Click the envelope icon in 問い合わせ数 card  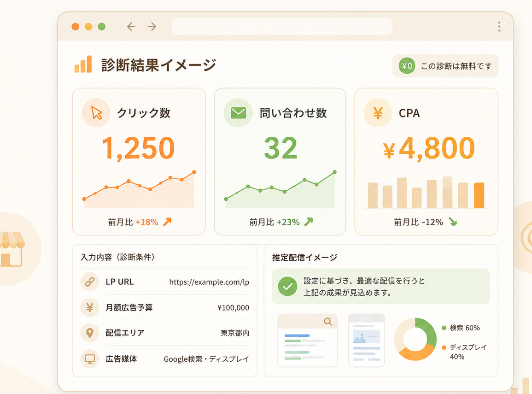point(238,112)
